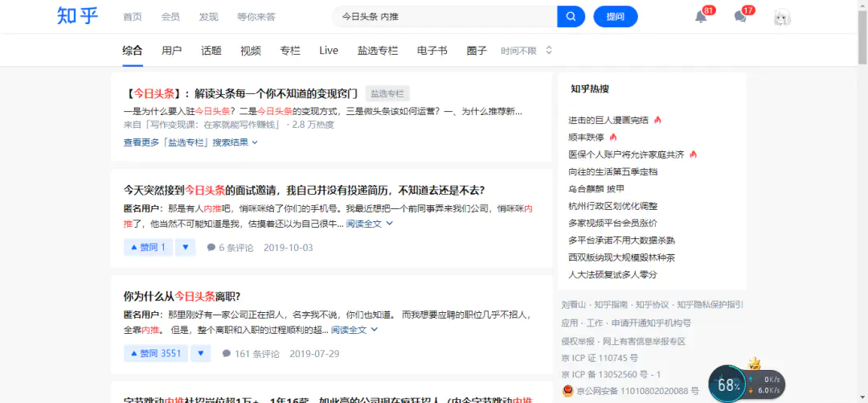Viewport: 868px width, 403px height.
Task: Open the 时间不限 time filter dropdown
Action: [526, 51]
